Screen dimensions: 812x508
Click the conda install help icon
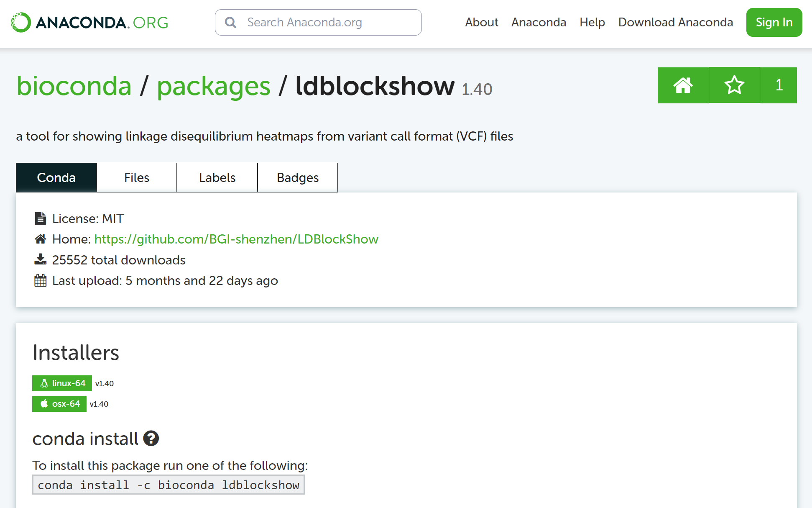151,439
